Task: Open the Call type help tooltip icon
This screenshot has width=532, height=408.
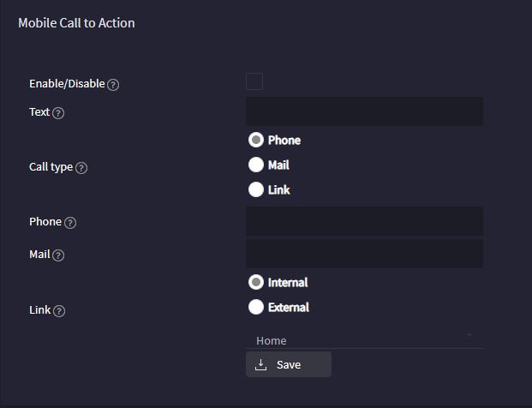Action: tap(81, 168)
